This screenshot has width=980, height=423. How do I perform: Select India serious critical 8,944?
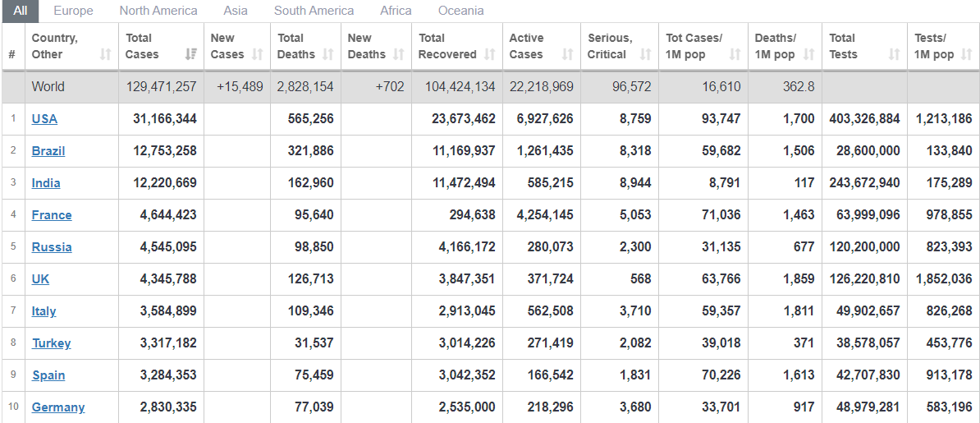pyautogui.click(x=635, y=182)
